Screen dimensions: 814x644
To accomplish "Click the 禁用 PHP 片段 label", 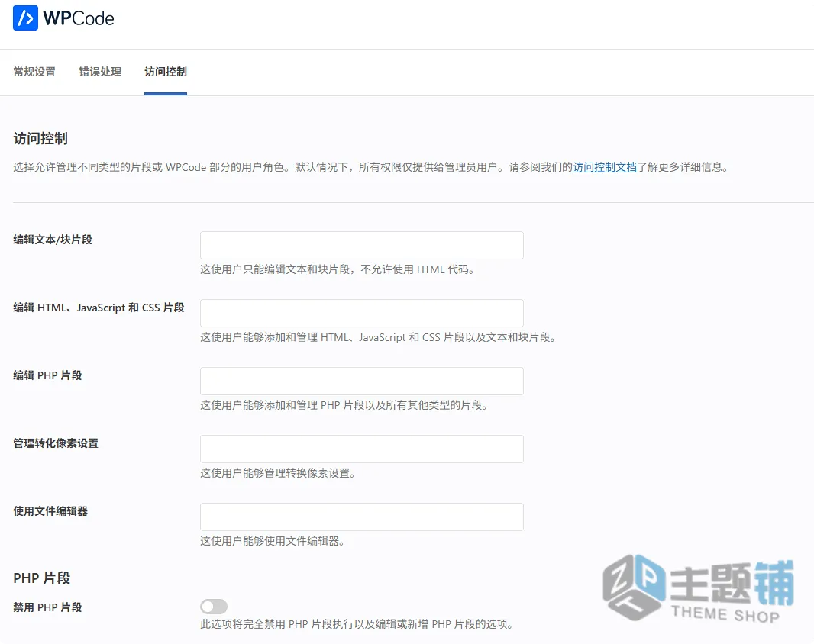I will (x=47, y=607).
